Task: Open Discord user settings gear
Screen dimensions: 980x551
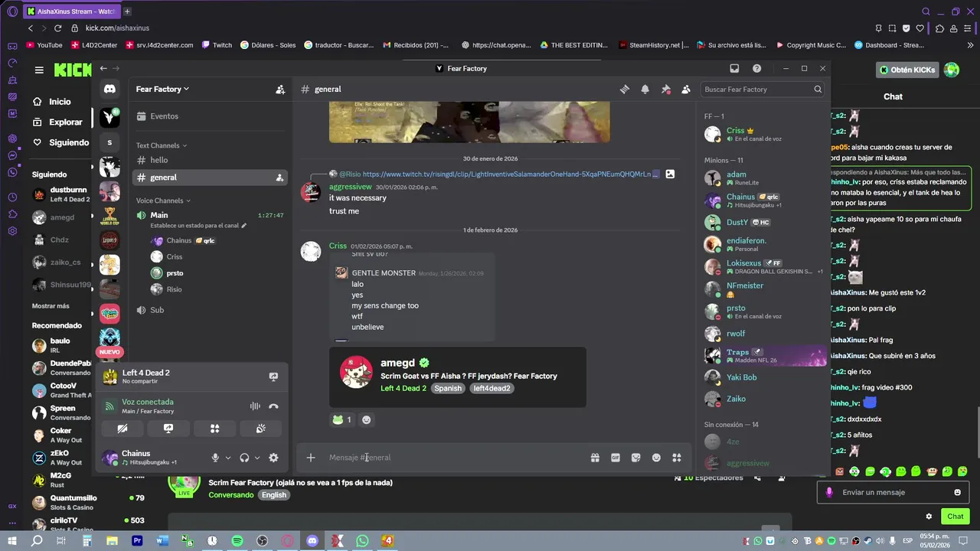Action: (x=273, y=458)
